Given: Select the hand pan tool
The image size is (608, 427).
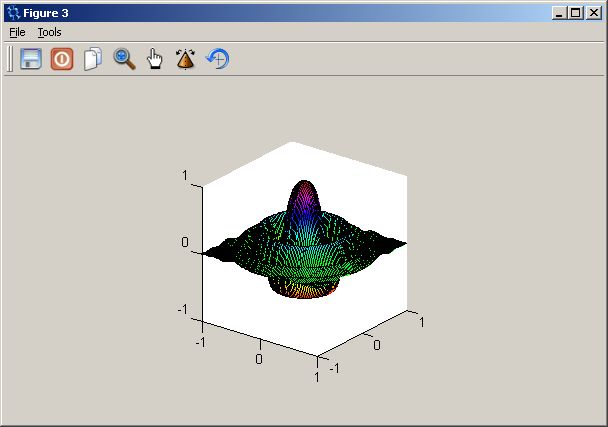Looking at the screenshot, I should pos(155,59).
